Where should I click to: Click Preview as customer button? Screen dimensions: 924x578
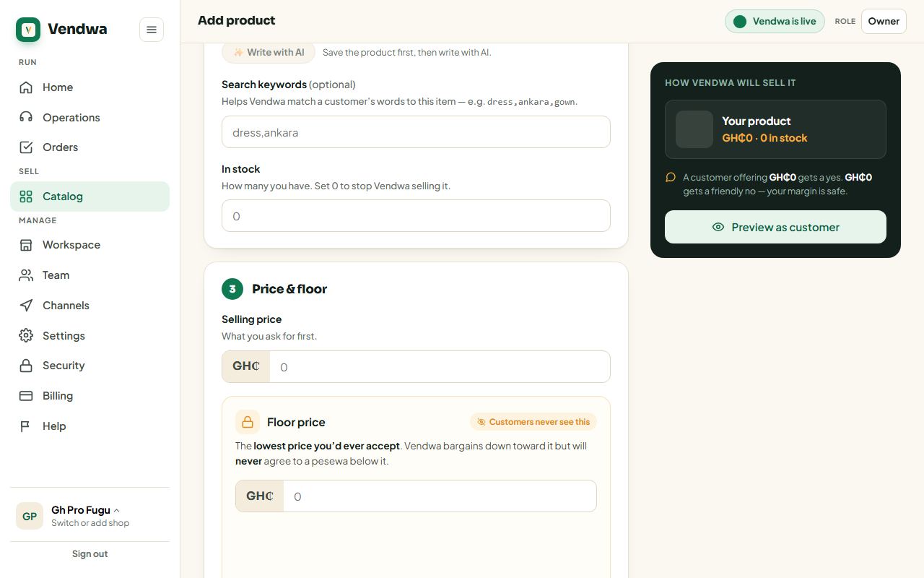tap(775, 227)
